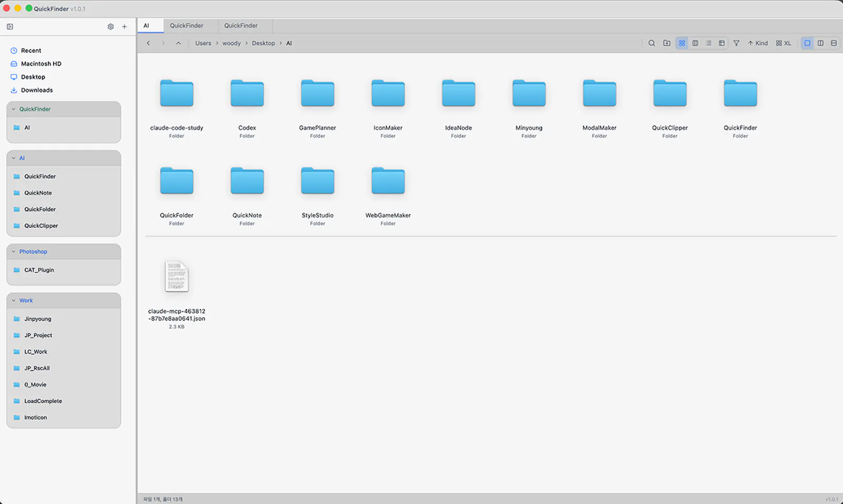This screenshot has width=843, height=504.
Task: Collapse the Photoshop sidebar group
Action: click(14, 252)
